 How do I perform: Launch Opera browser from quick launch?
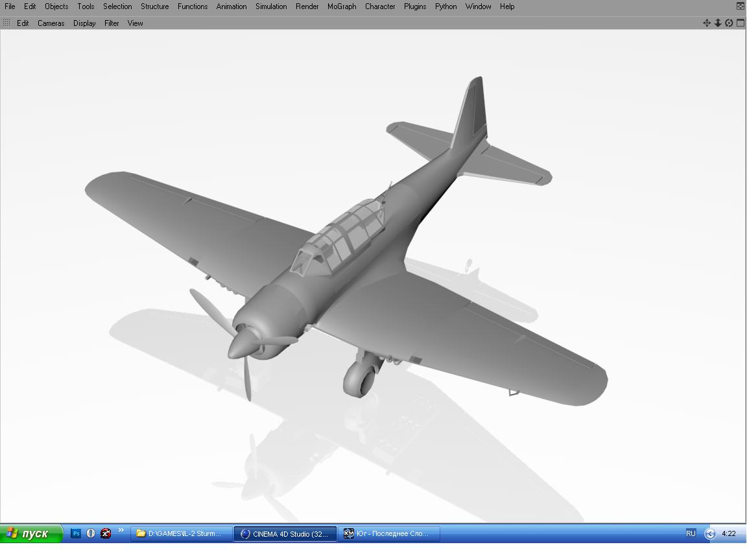[x=91, y=533]
